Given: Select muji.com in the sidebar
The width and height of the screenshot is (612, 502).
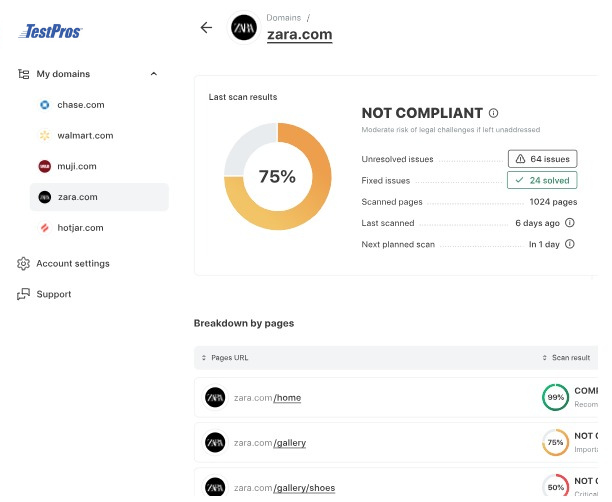Looking at the screenshot, I should [x=76, y=166].
